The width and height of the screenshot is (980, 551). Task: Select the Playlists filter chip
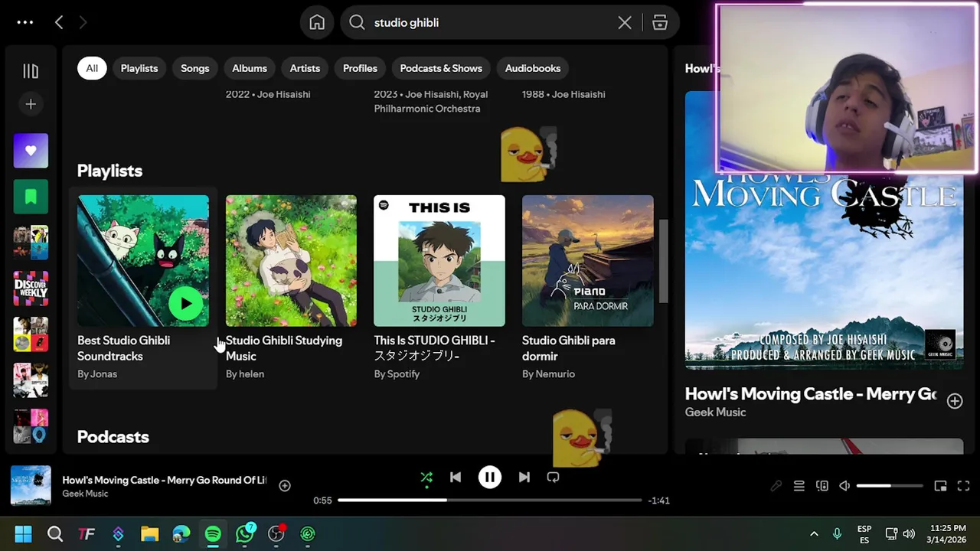tap(139, 68)
